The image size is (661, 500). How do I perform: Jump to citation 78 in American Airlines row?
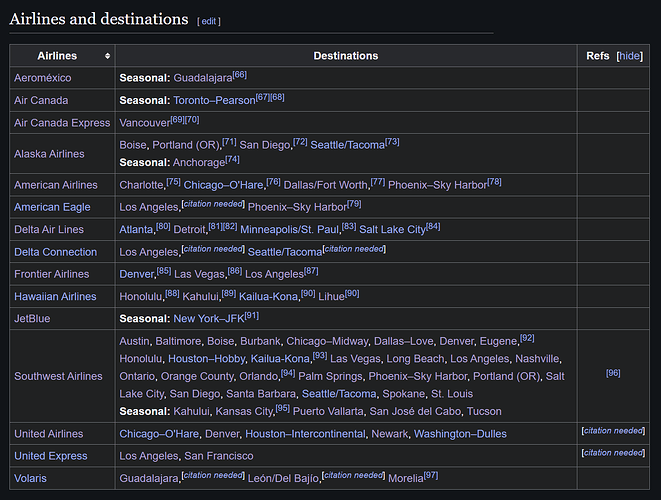(494, 182)
